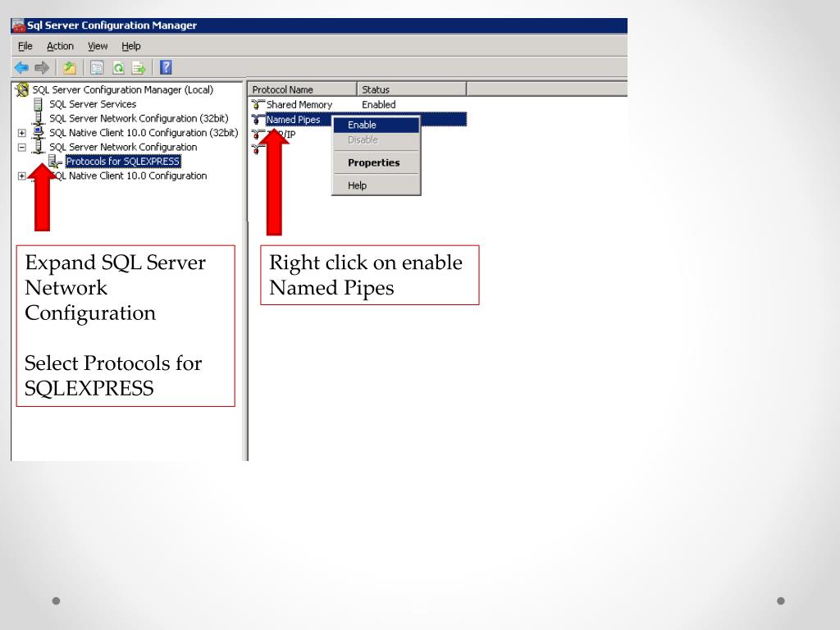Screen dimensions: 840x630
Task: Click the Enabled status of Shared Memory
Action: pos(379,104)
